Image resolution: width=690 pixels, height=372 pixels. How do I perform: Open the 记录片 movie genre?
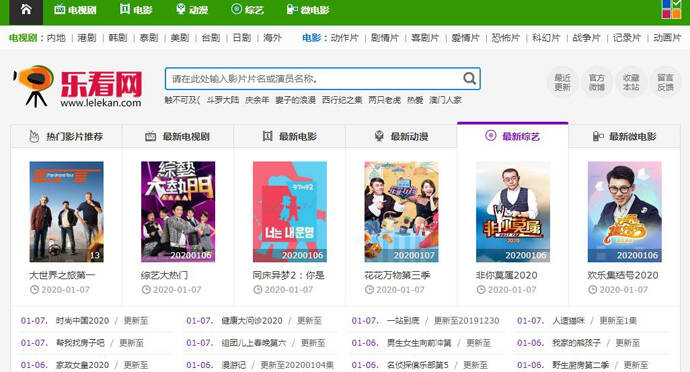click(x=627, y=38)
